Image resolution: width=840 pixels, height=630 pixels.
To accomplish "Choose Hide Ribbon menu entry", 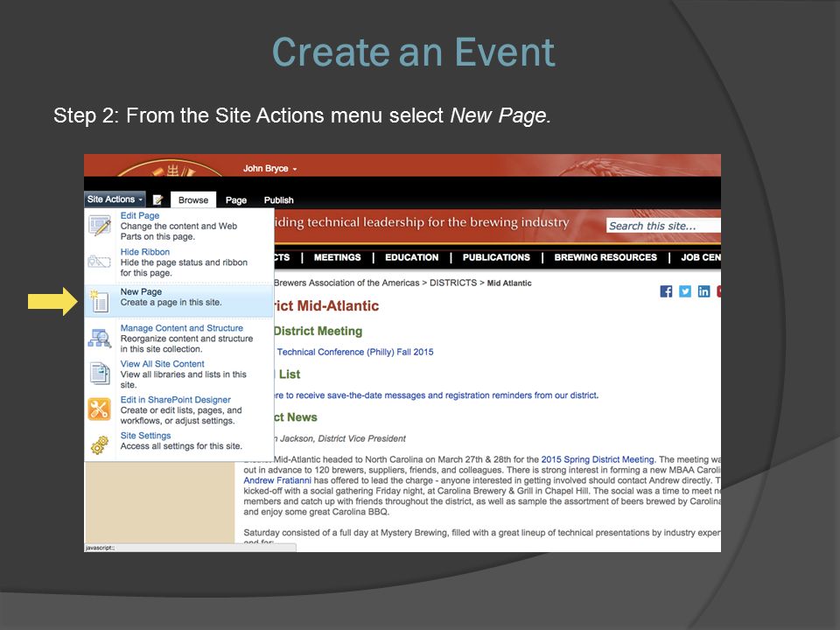I will click(179, 262).
